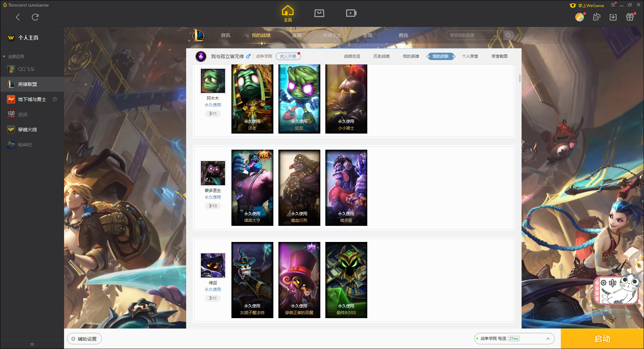Image resolution: width=644 pixels, height=349 pixels.
Task: Open the 查找 tab
Action: pyautogui.click(x=403, y=35)
